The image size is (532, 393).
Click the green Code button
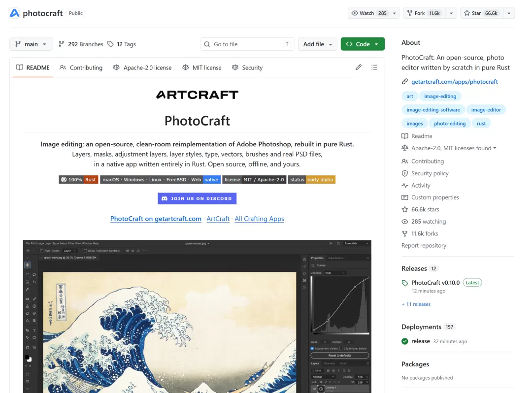coord(363,44)
